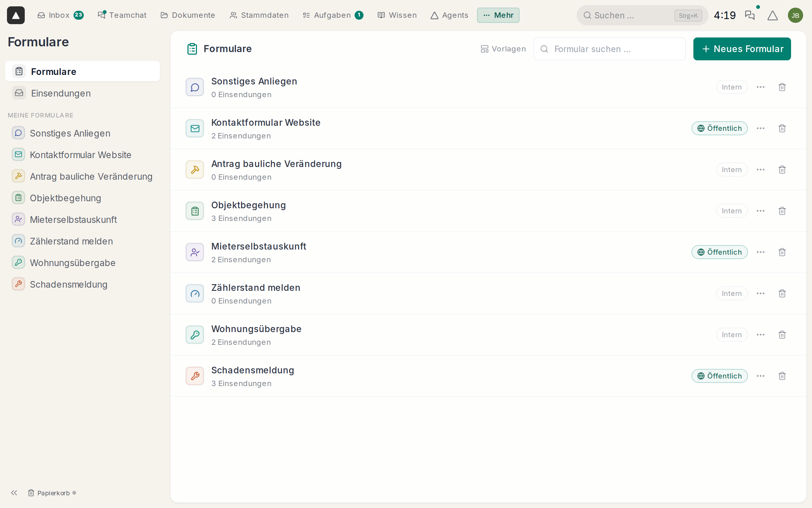Click the Neues Formular button
Image resolution: width=812 pixels, height=508 pixels.
(x=742, y=49)
